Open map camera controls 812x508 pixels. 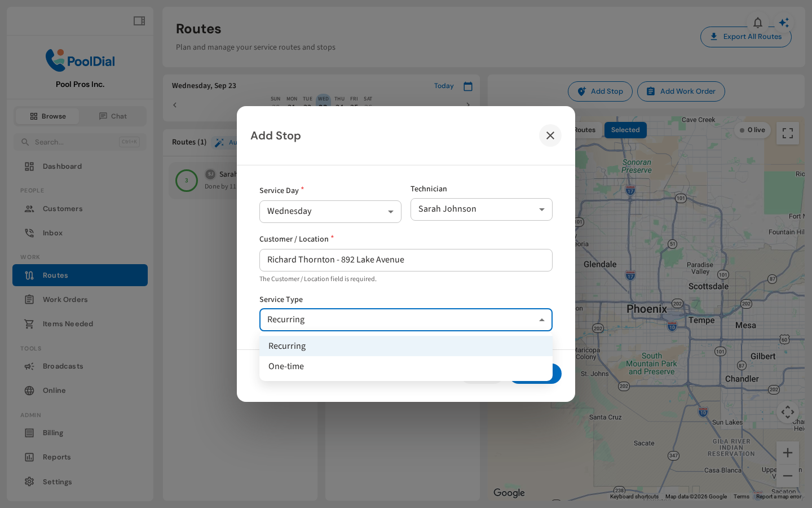pyautogui.click(x=788, y=412)
